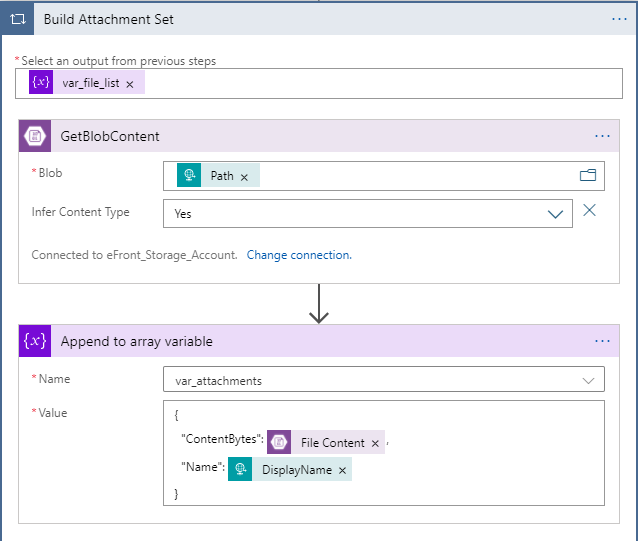Screen dimensions: 638x541
Task: Clear the Infer Content Type parameter
Action: [x=590, y=210]
